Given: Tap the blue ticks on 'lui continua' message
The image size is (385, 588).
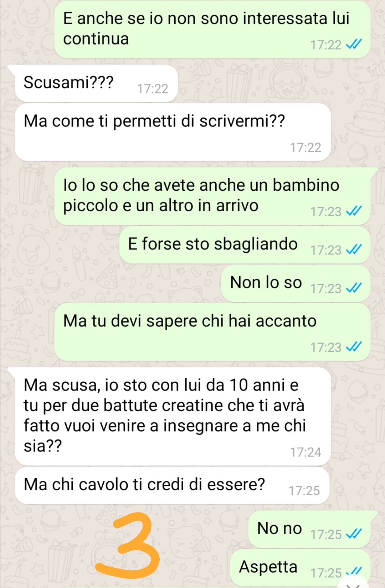Looking at the screenshot, I should point(354,44).
